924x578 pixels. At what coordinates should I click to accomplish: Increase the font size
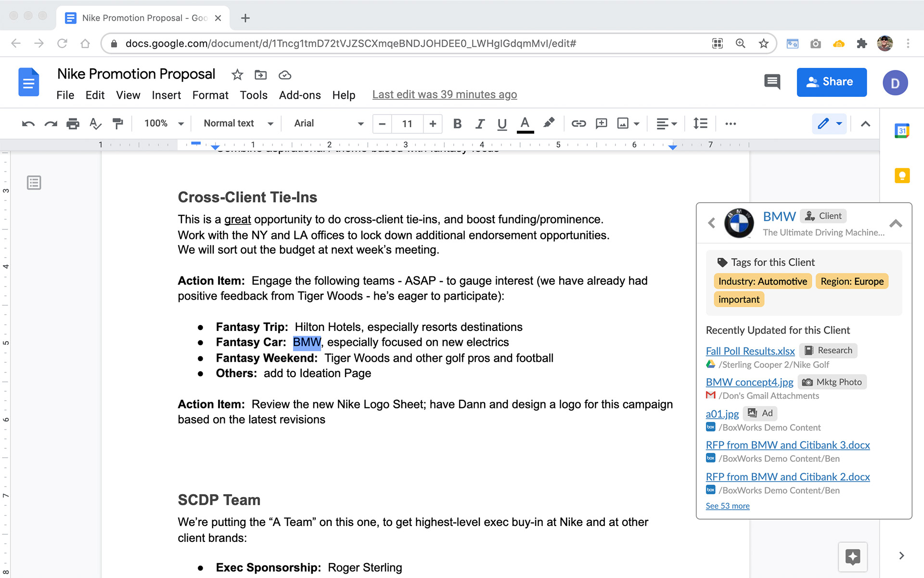click(433, 124)
